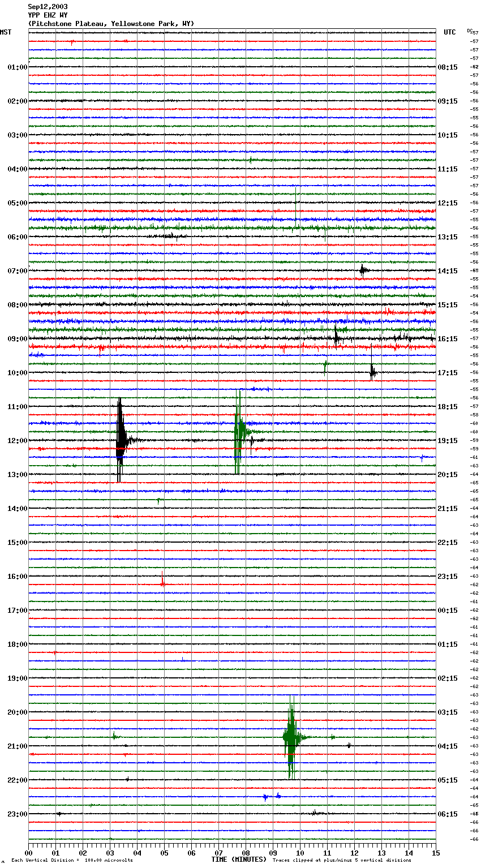
Task: Click the red spike on the 16:15 trace
Action: click(163, 579)
